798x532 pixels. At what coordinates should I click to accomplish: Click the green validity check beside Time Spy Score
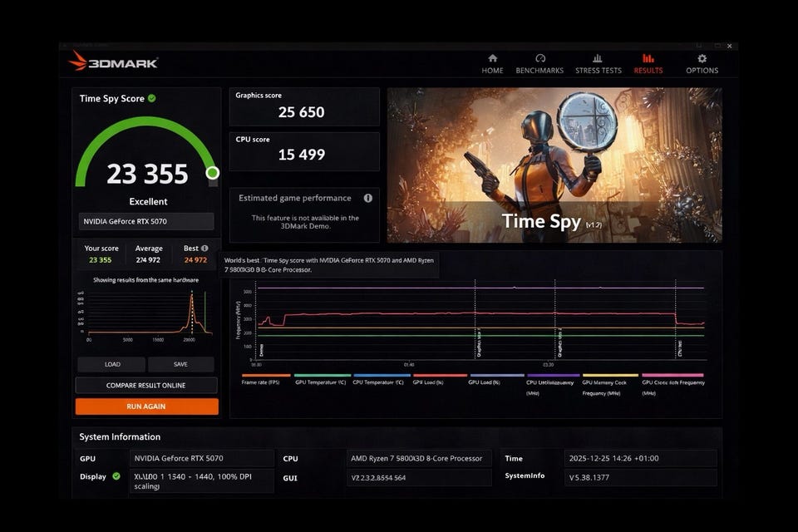tap(151, 98)
